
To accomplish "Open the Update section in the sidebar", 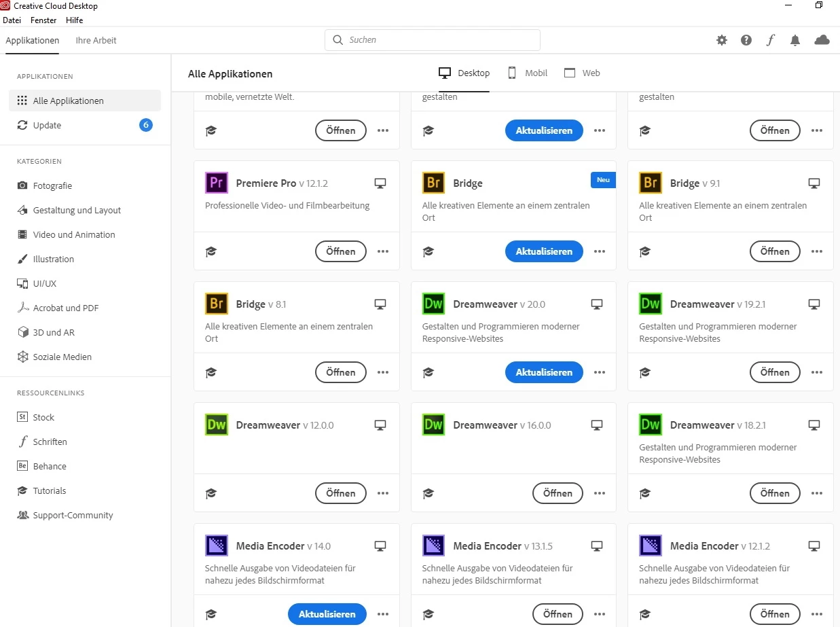I will pyautogui.click(x=85, y=125).
